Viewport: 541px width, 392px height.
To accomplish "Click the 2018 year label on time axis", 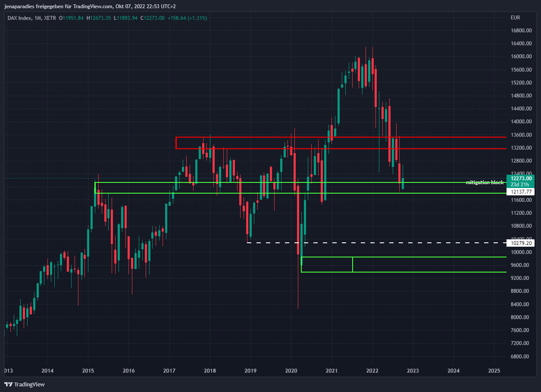I will 210,371.
